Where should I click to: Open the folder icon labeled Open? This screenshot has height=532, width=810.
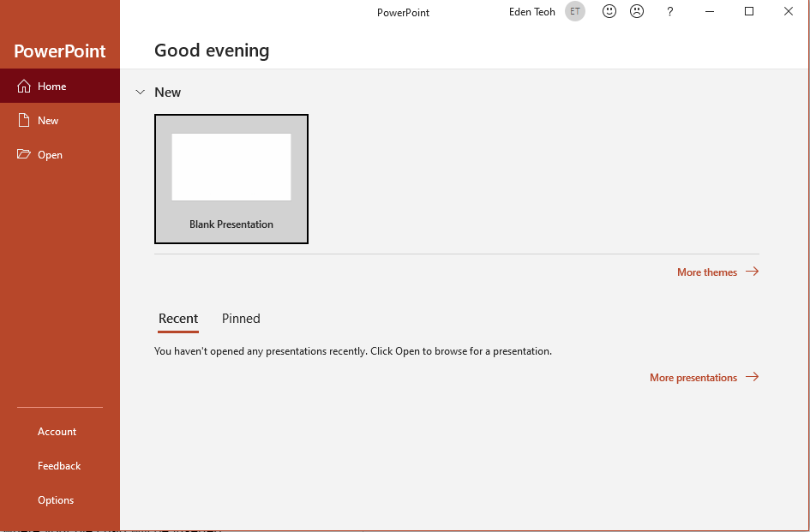pyautogui.click(x=24, y=155)
